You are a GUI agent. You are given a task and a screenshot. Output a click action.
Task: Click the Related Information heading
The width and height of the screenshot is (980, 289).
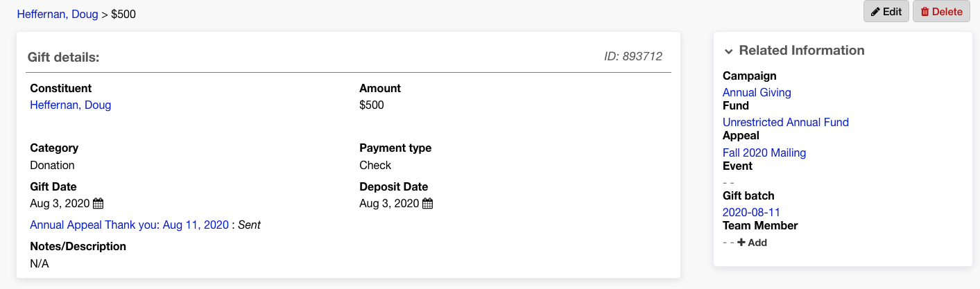coord(802,51)
